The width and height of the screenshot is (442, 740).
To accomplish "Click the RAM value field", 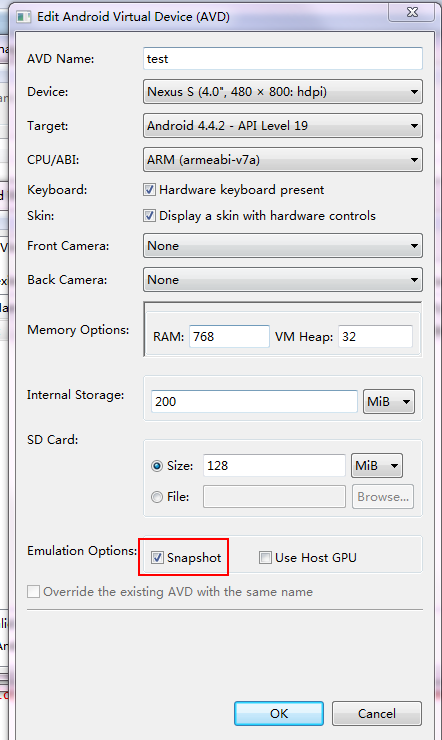I will click(x=229, y=336).
